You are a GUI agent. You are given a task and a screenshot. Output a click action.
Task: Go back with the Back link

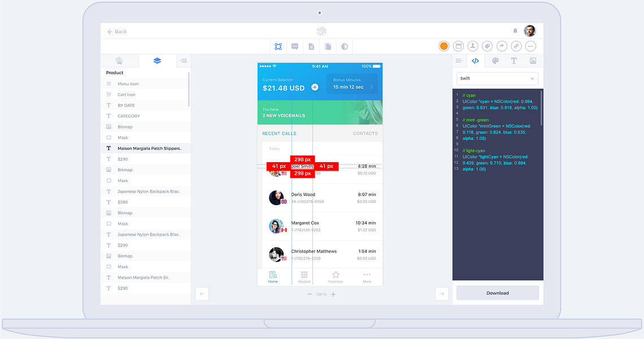(x=117, y=32)
